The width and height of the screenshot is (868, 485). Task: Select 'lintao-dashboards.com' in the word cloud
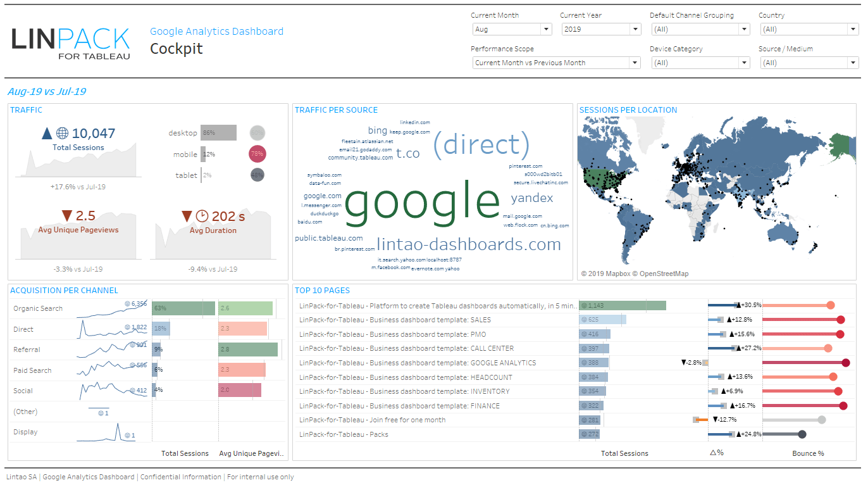(469, 244)
